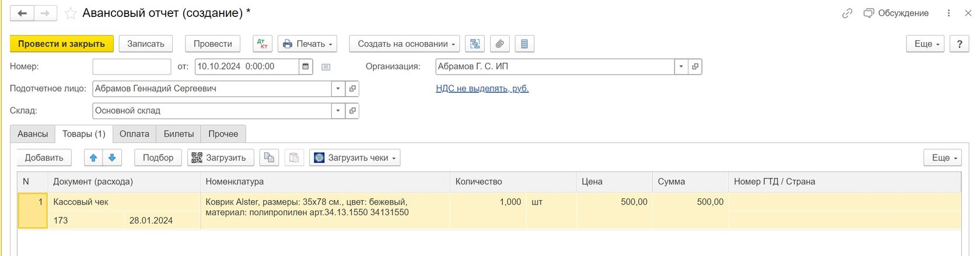Switch to the Оплата tab
The height and width of the screenshot is (256, 980).
(x=134, y=134)
